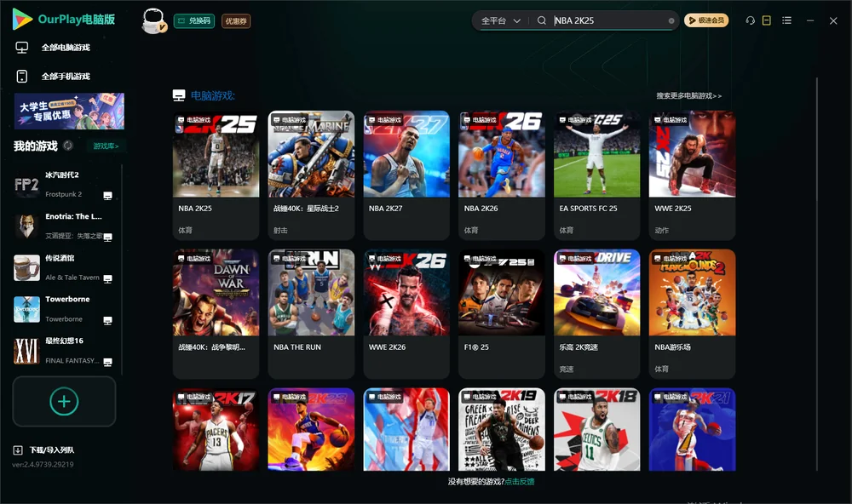Click the refresh icon beside 我的游戏
Image resolution: width=852 pixels, height=504 pixels.
68,146
